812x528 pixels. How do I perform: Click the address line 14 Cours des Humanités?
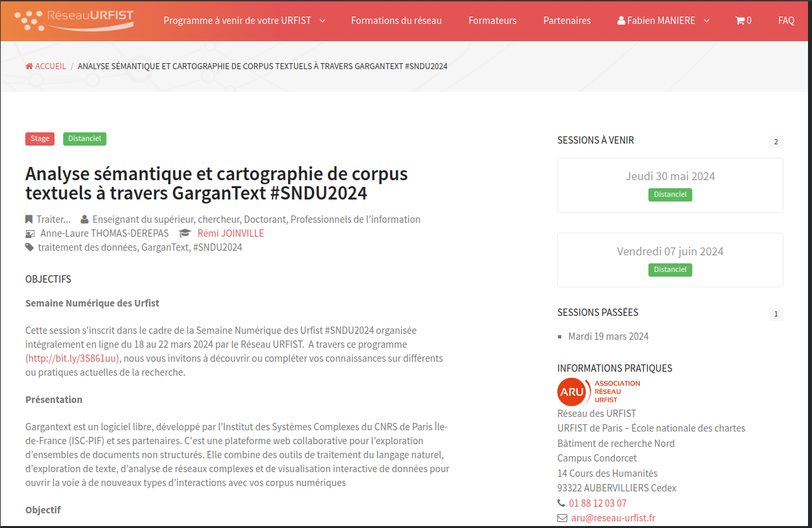607,473
